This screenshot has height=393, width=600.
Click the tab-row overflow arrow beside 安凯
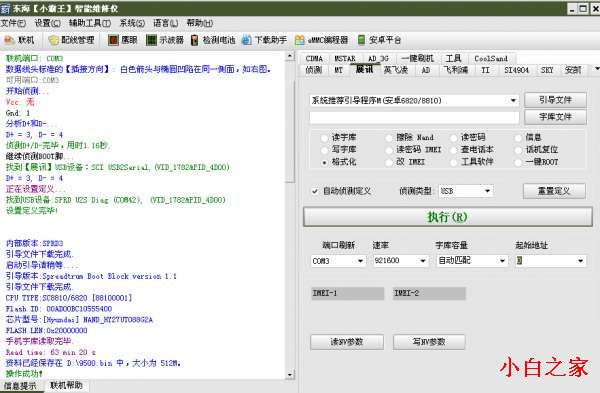[x=597, y=69]
